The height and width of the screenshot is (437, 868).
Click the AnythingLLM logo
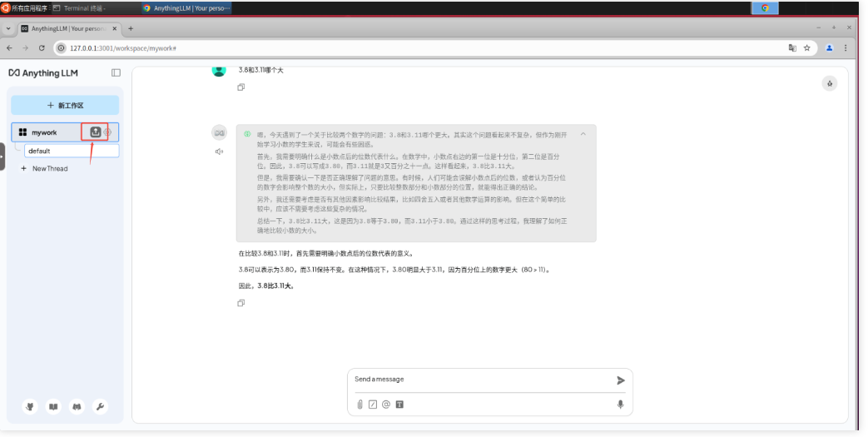click(43, 72)
